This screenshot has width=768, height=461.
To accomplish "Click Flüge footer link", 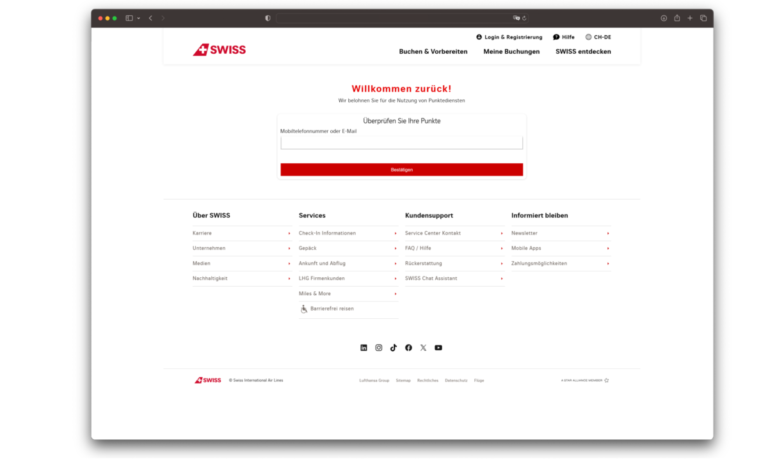I will click(479, 381).
